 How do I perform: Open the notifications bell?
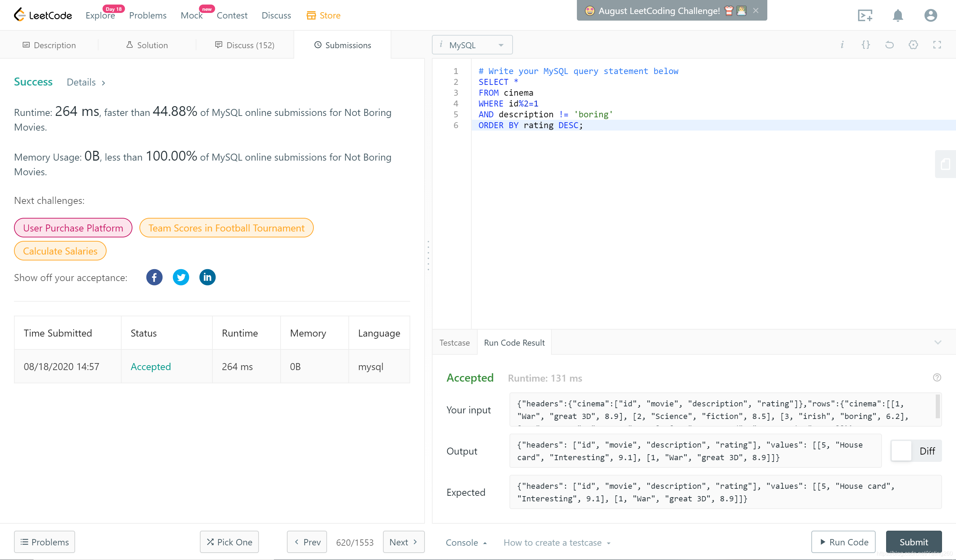coord(897,16)
